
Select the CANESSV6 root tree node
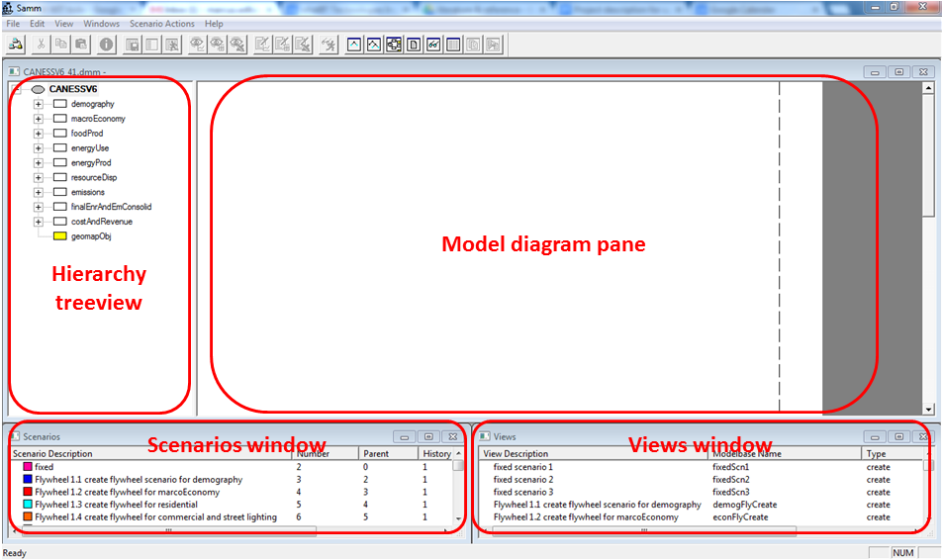point(72,89)
